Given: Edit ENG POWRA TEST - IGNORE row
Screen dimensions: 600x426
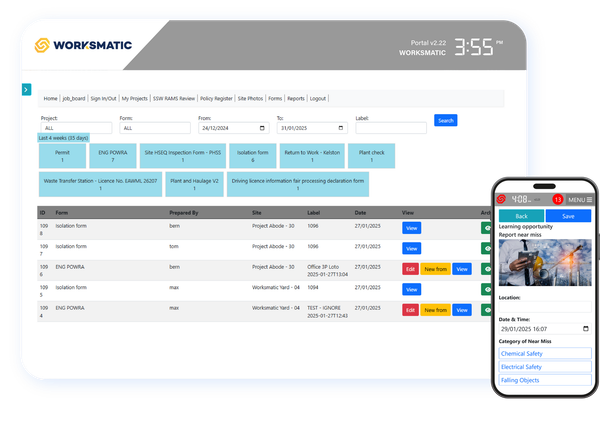Looking at the screenshot, I should point(410,310).
